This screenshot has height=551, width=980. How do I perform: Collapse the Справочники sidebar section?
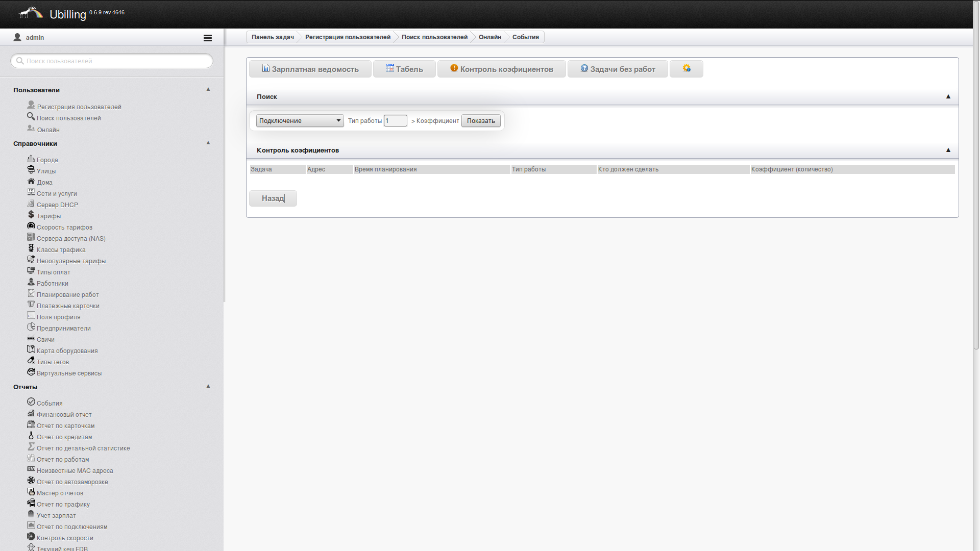click(208, 143)
